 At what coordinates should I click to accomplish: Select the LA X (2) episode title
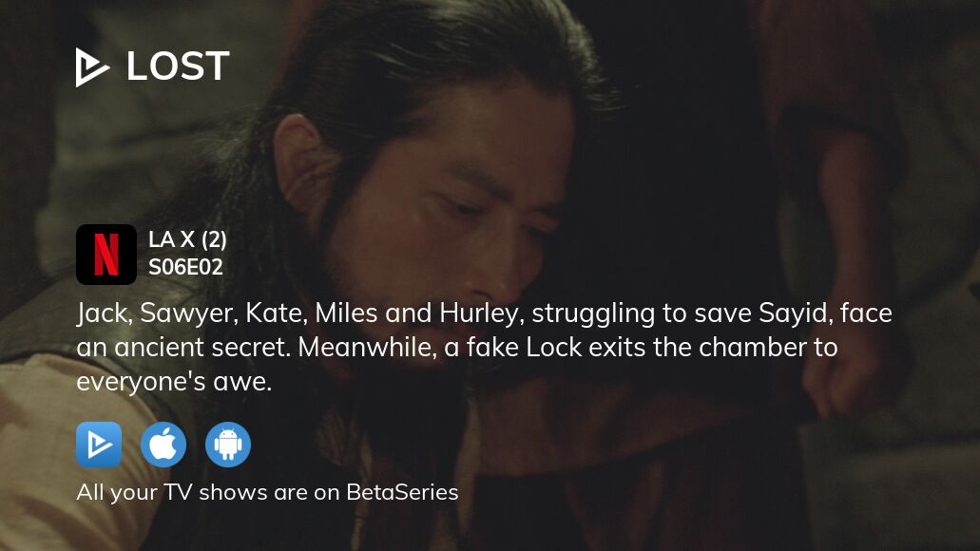pos(187,239)
